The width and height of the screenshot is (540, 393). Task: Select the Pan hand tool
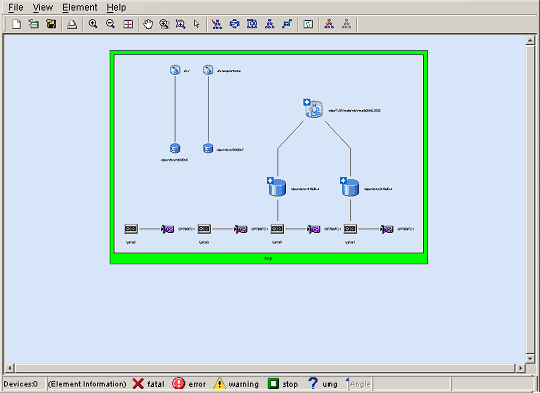point(148,24)
